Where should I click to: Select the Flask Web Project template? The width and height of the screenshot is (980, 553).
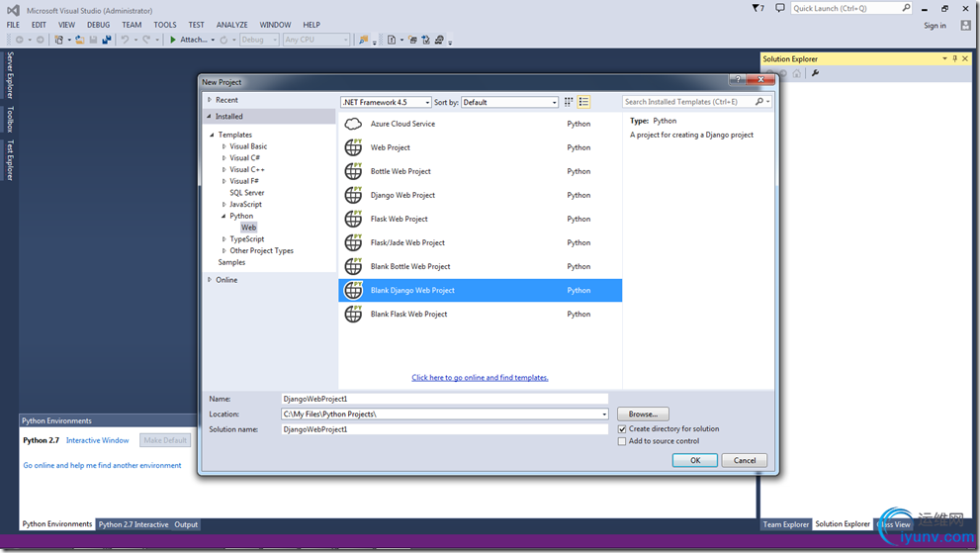[x=480, y=219]
